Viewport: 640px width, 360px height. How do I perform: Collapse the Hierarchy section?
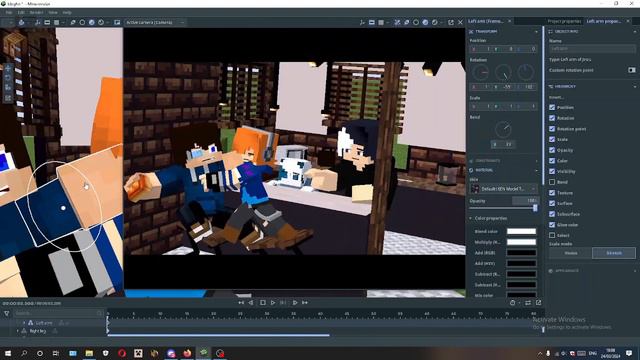click(x=635, y=87)
